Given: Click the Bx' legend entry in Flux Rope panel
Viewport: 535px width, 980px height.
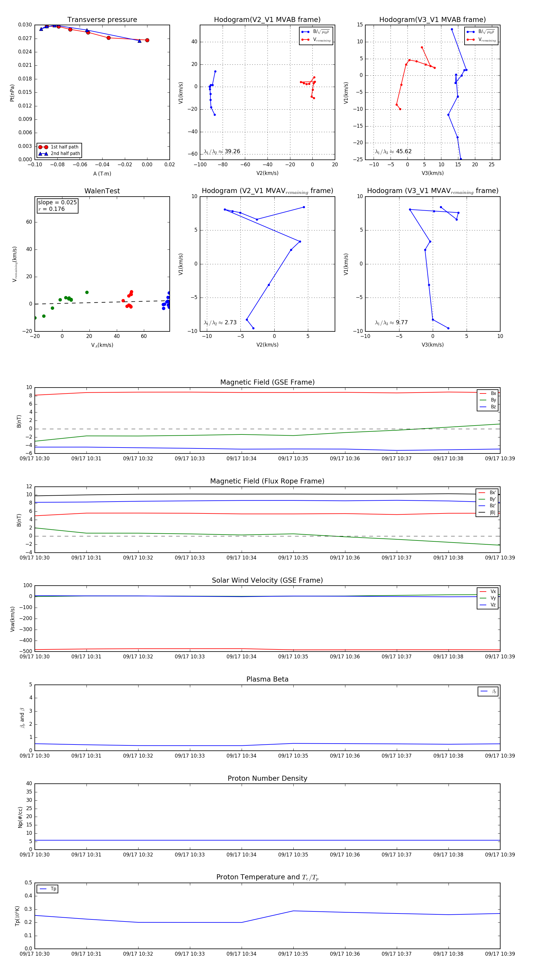Looking at the screenshot, I should click(x=487, y=493).
